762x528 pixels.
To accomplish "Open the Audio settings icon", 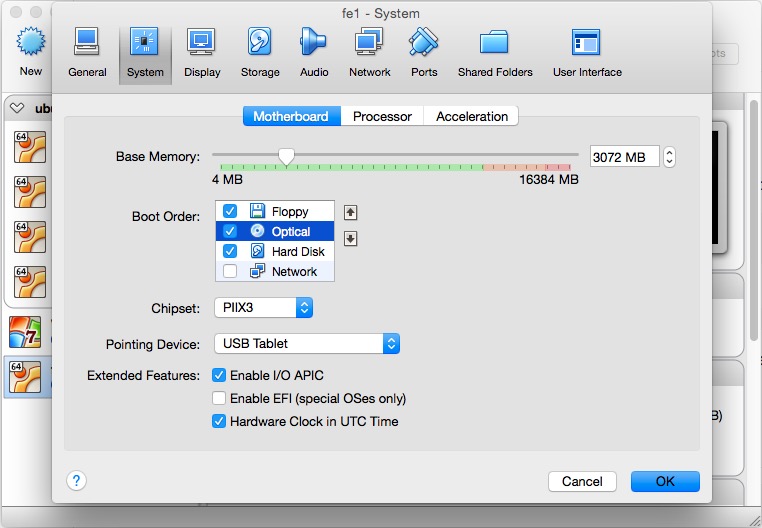I will (x=314, y=52).
